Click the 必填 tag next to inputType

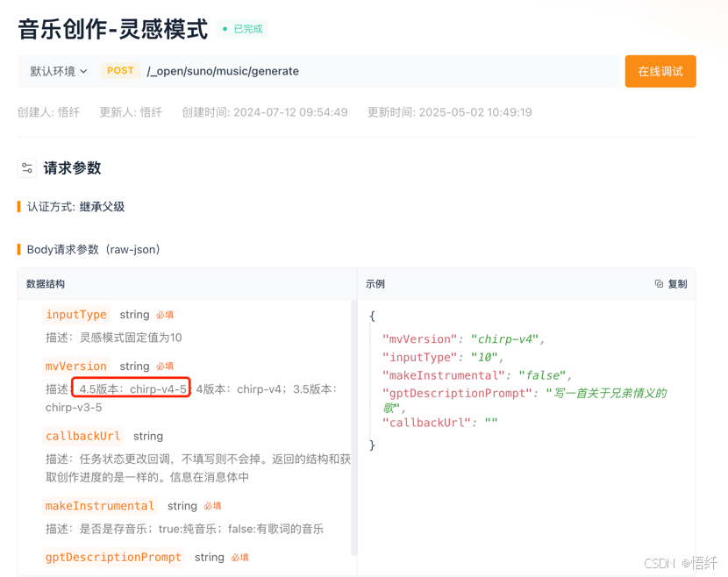click(165, 315)
